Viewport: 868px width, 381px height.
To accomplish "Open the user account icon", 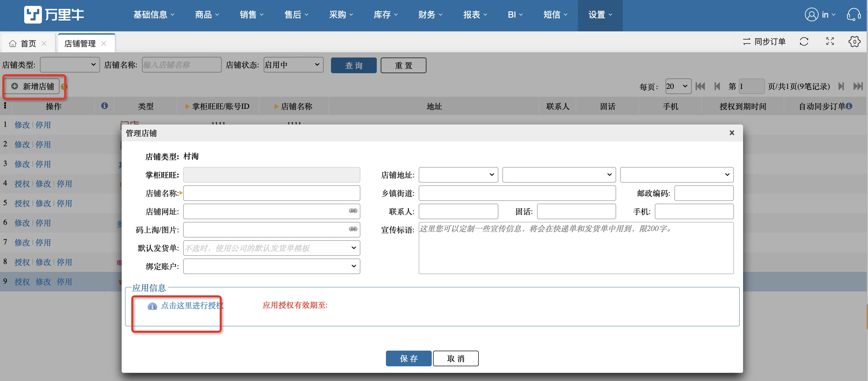I will pyautogui.click(x=811, y=14).
